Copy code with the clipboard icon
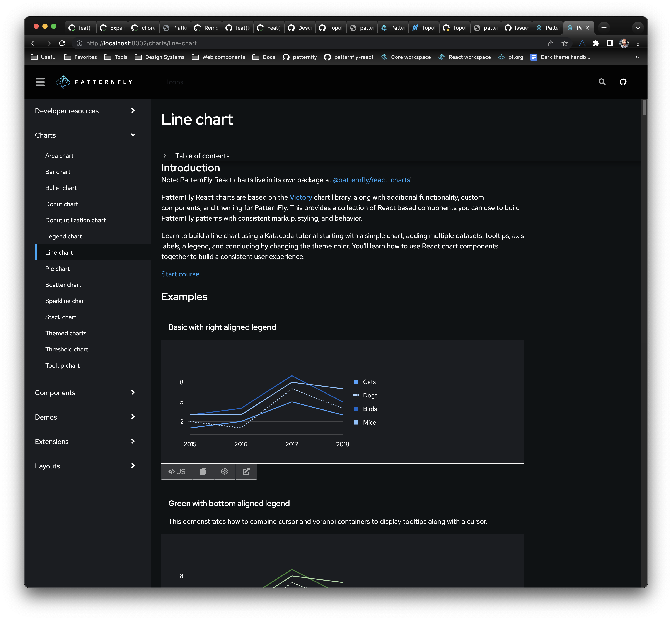This screenshot has height=620, width=672. 203,471
